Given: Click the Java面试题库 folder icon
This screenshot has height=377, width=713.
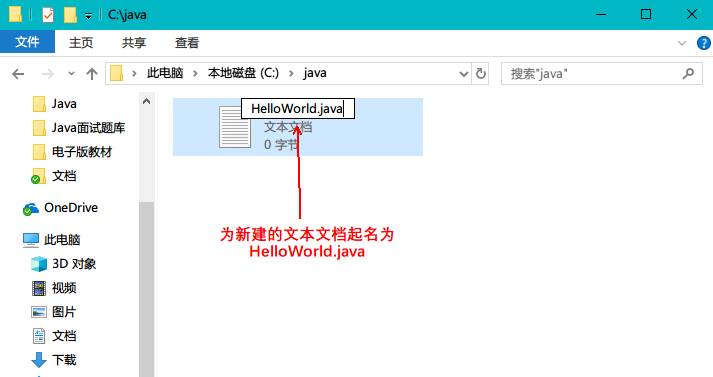Looking at the screenshot, I should pyautogui.click(x=39, y=128).
